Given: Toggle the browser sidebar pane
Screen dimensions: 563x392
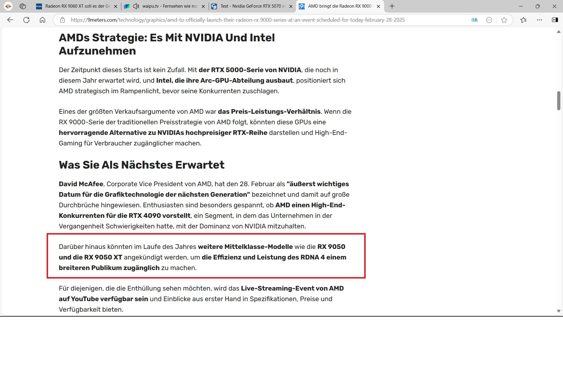Looking at the screenshot, I should 555,20.
